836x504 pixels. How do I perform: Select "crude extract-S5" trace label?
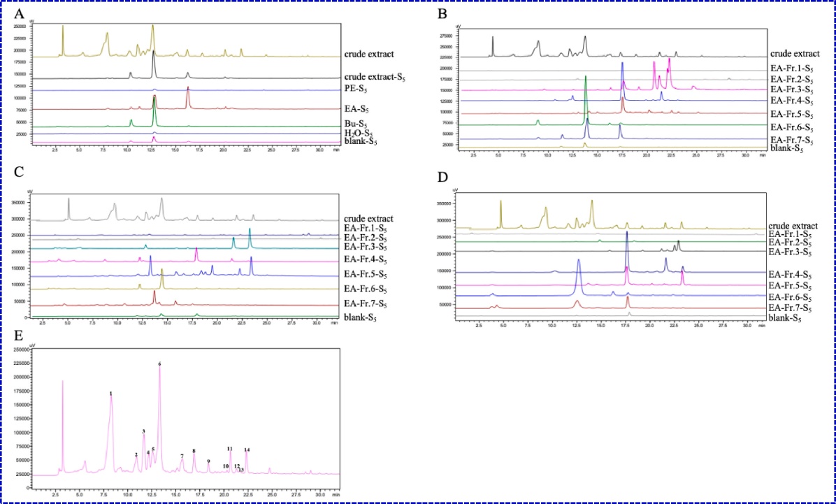tap(375, 76)
